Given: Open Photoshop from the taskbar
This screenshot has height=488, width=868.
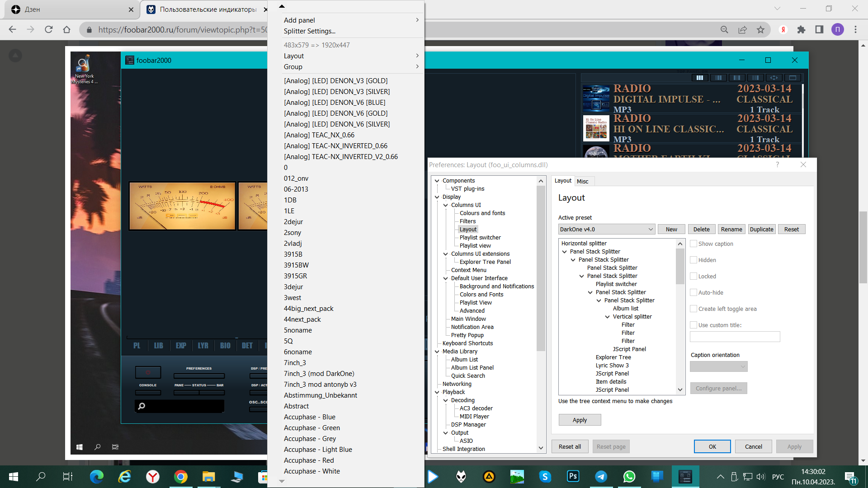Looking at the screenshot, I should point(573,476).
